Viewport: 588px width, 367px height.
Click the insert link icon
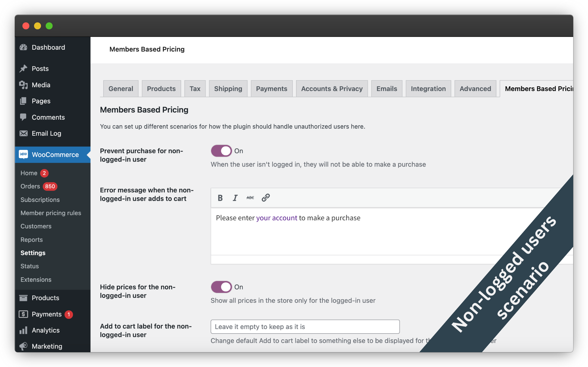click(x=266, y=198)
